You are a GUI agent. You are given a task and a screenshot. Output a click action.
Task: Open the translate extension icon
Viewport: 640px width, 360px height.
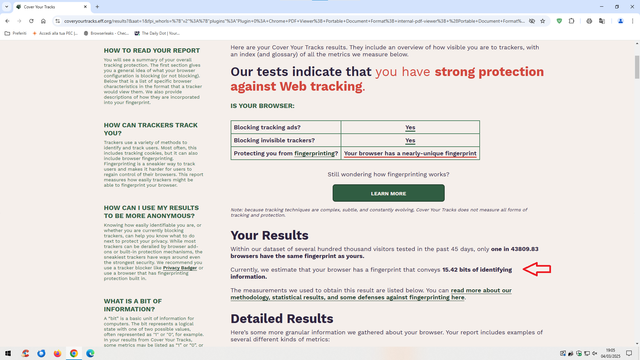pyautogui.click(x=602, y=21)
